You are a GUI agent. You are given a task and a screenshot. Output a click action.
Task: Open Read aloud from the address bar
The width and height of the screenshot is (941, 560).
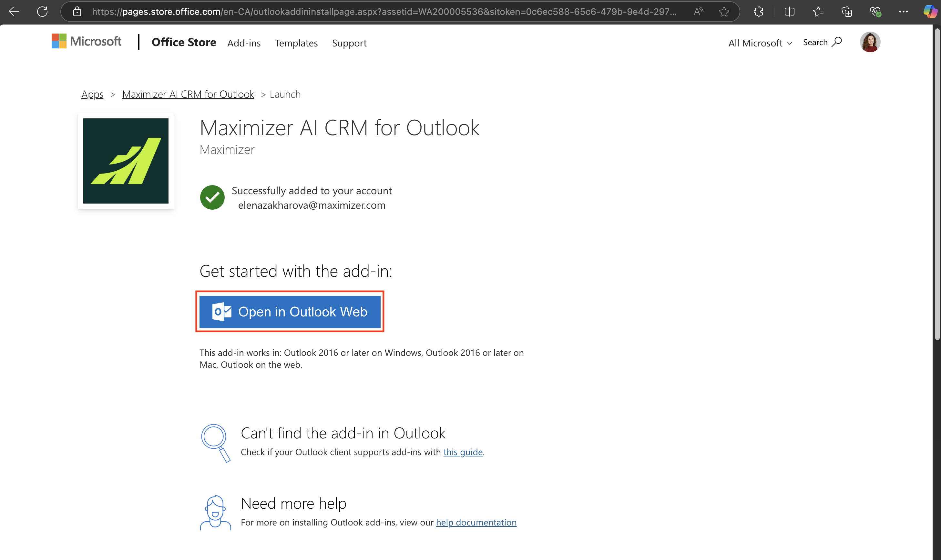click(x=698, y=12)
